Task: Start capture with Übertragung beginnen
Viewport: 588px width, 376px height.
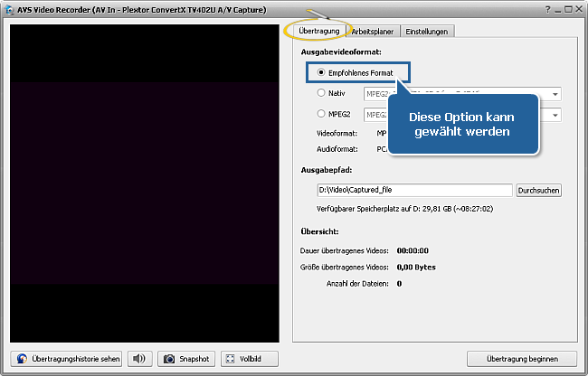Action: coord(522,359)
